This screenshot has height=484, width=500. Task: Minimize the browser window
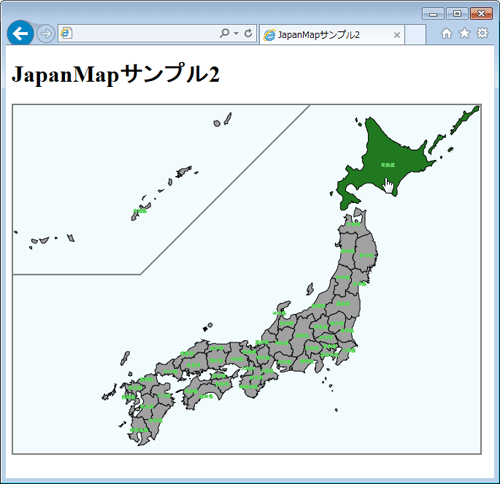coord(433,14)
